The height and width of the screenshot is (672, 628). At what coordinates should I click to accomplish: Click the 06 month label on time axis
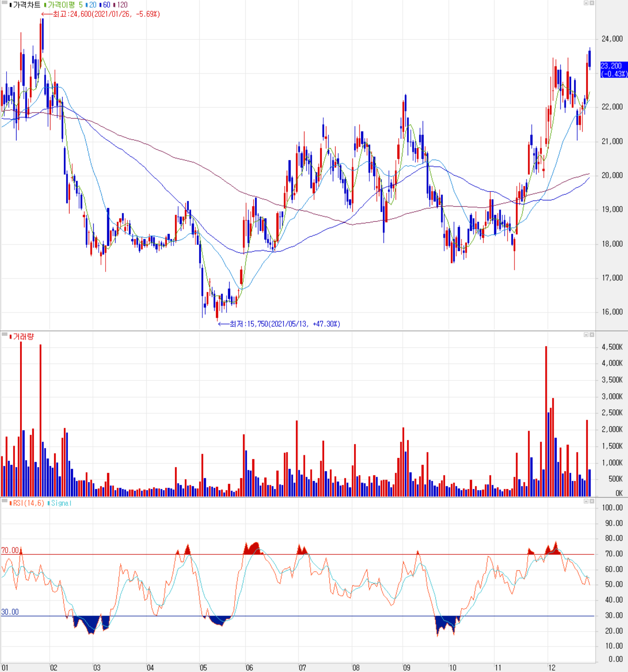tap(250, 668)
